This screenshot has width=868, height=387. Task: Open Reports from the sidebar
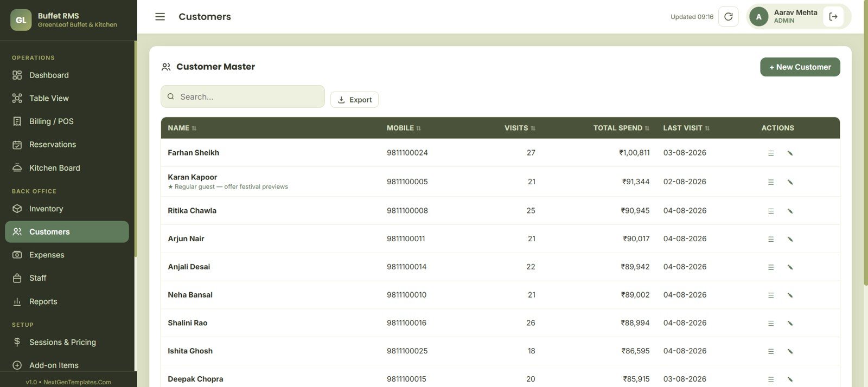coord(67,301)
